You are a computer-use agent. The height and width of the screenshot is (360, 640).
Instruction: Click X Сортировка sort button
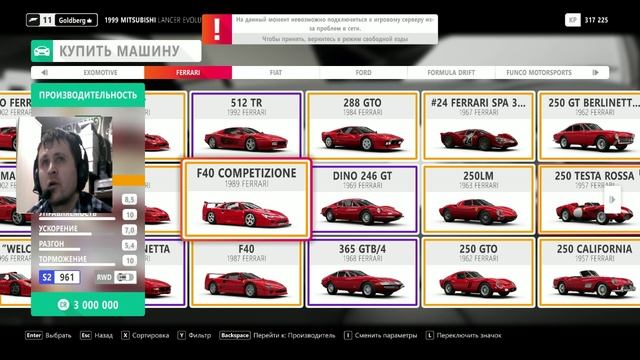[x=145, y=336]
